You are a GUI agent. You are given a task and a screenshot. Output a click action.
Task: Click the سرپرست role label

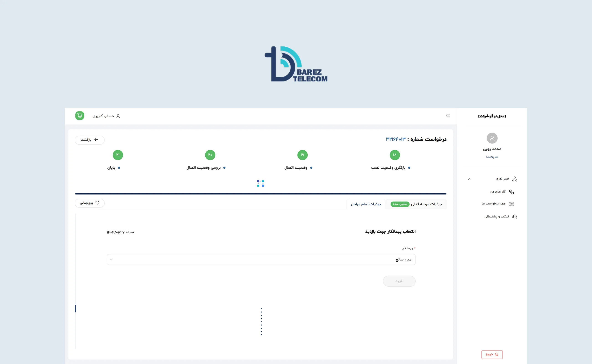(x=492, y=157)
